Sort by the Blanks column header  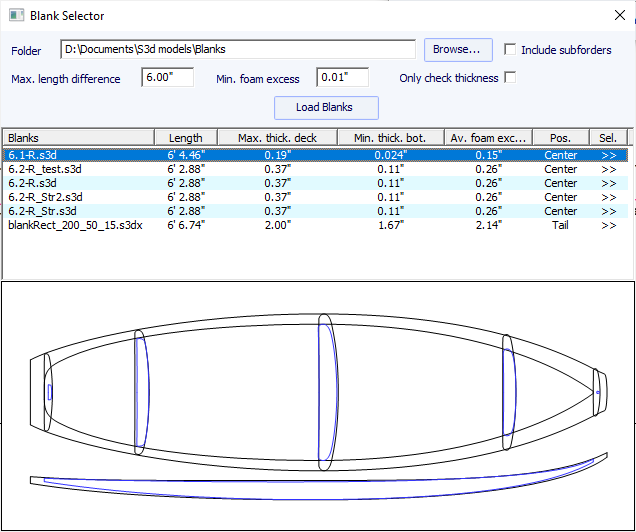[x=78, y=138]
